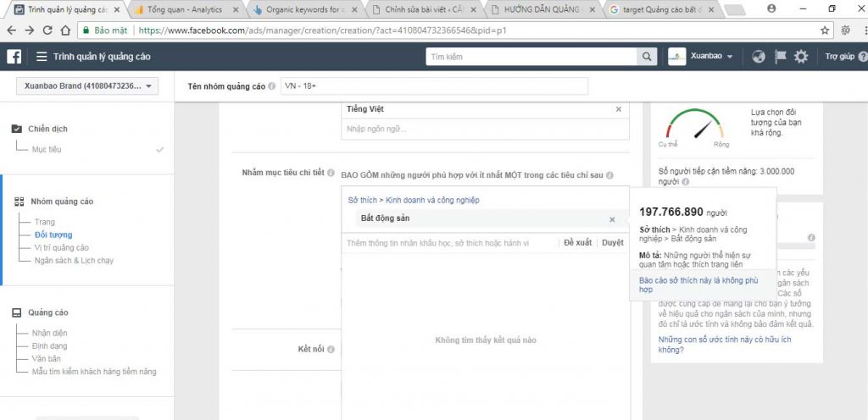Click the search magnifier button
Image resolution: width=868 pixels, height=420 pixels.
(x=646, y=57)
